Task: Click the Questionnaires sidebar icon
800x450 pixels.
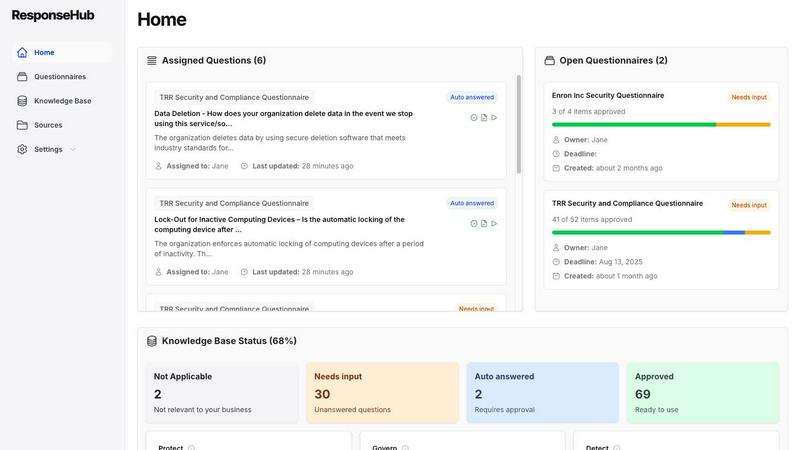Action: click(22, 77)
